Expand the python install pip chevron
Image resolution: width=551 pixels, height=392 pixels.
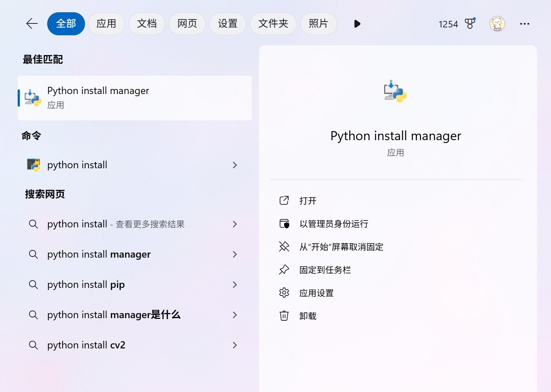tap(235, 285)
